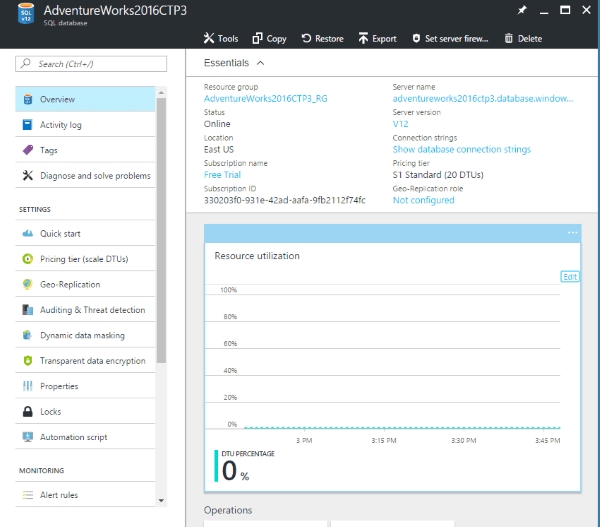Click the Export arrow icon
The width and height of the screenshot is (600, 527).
pos(363,39)
